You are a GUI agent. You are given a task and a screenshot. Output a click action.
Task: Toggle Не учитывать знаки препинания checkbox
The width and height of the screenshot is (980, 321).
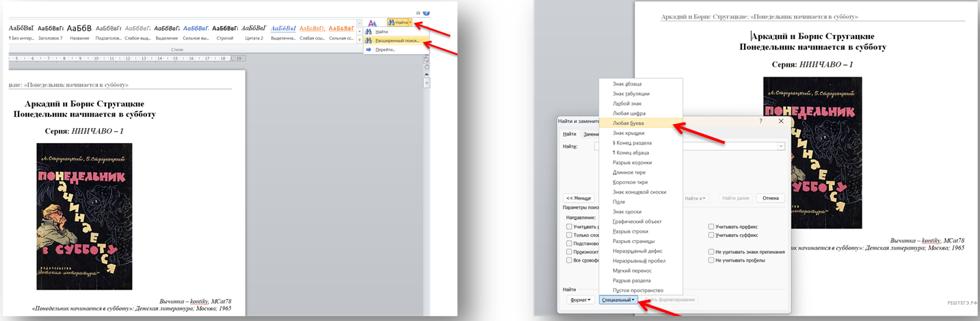(x=711, y=252)
